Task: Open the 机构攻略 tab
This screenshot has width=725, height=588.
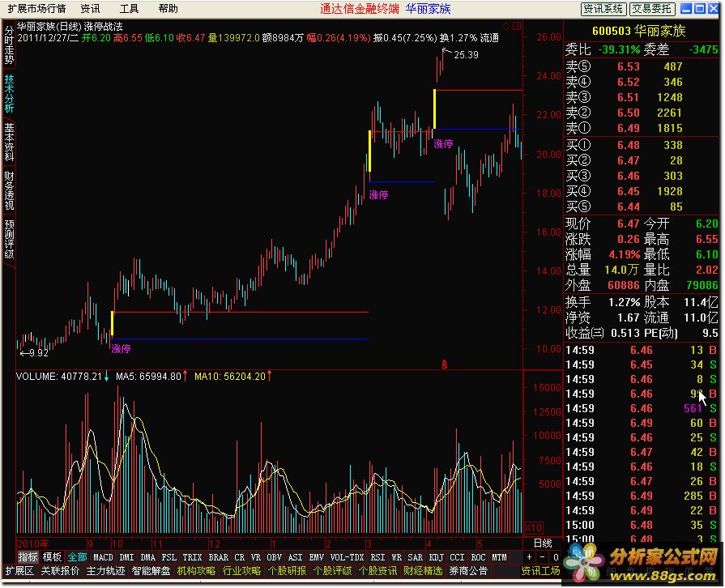Action: (x=196, y=571)
